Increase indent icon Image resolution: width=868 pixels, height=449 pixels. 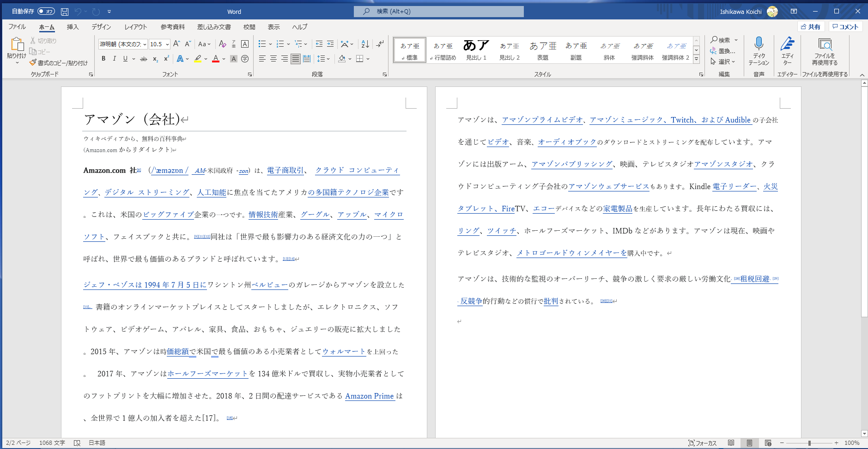[x=330, y=44]
